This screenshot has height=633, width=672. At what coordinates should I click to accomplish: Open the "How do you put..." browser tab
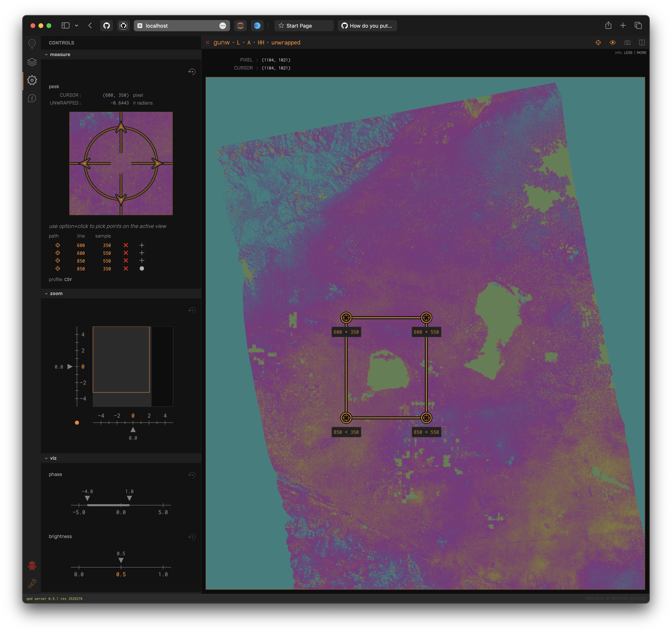367,26
